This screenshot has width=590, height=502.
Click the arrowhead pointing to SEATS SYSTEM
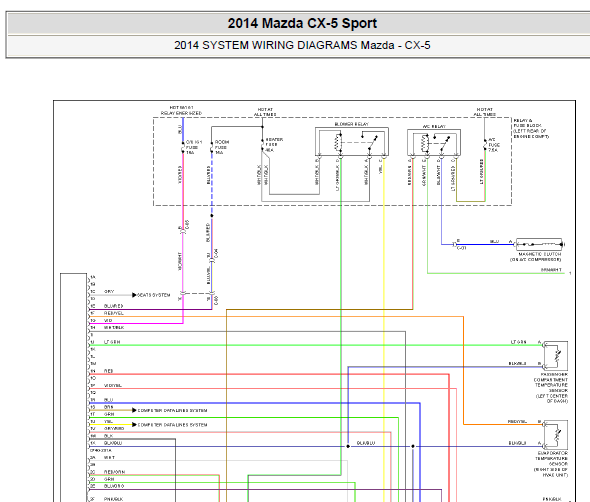pyautogui.click(x=134, y=295)
